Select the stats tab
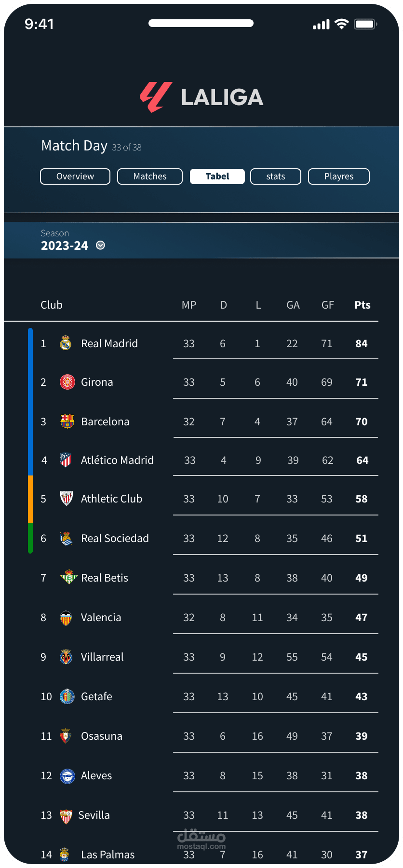The width and height of the screenshot is (403, 868). click(276, 176)
